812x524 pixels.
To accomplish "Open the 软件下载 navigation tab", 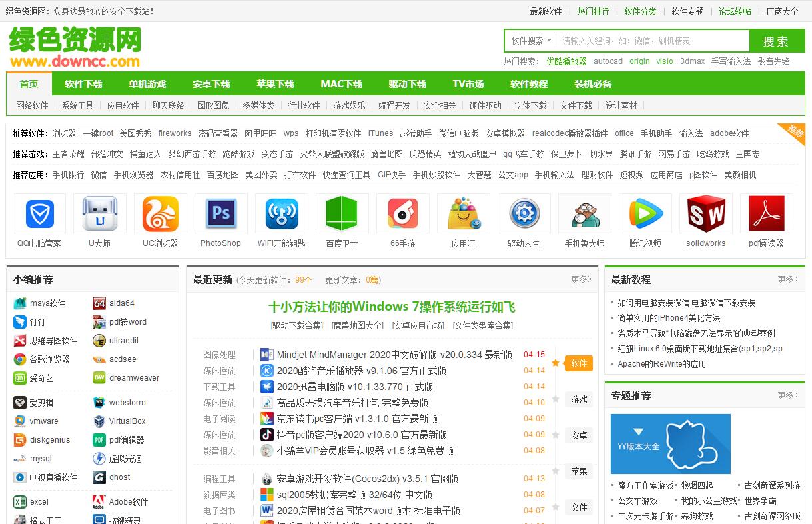I will 83,84.
